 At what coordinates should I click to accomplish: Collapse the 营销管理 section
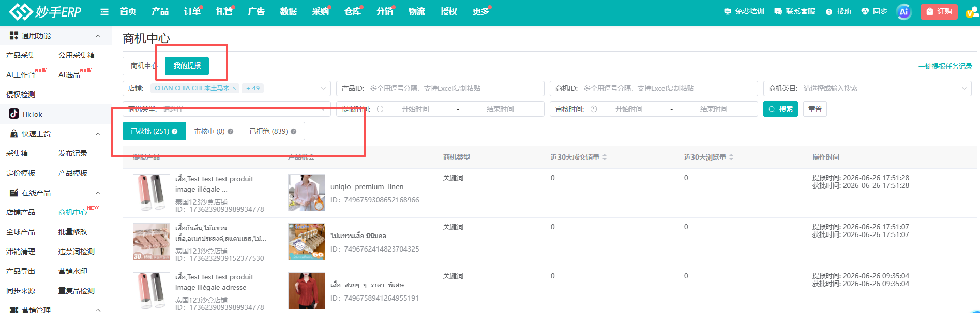click(x=98, y=310)
